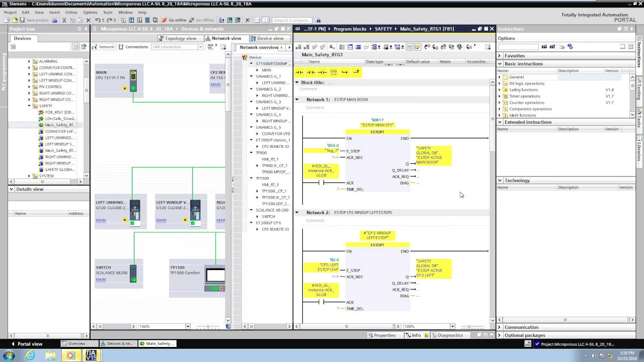Screen dimensions: 644x362
Task: Click MAIN link on LEFT UNWIND device
Action: click(x=101, y=220)
